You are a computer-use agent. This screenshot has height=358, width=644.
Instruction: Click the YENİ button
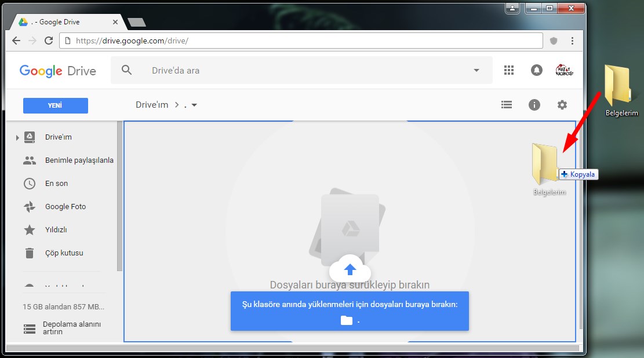coord(56,105)
